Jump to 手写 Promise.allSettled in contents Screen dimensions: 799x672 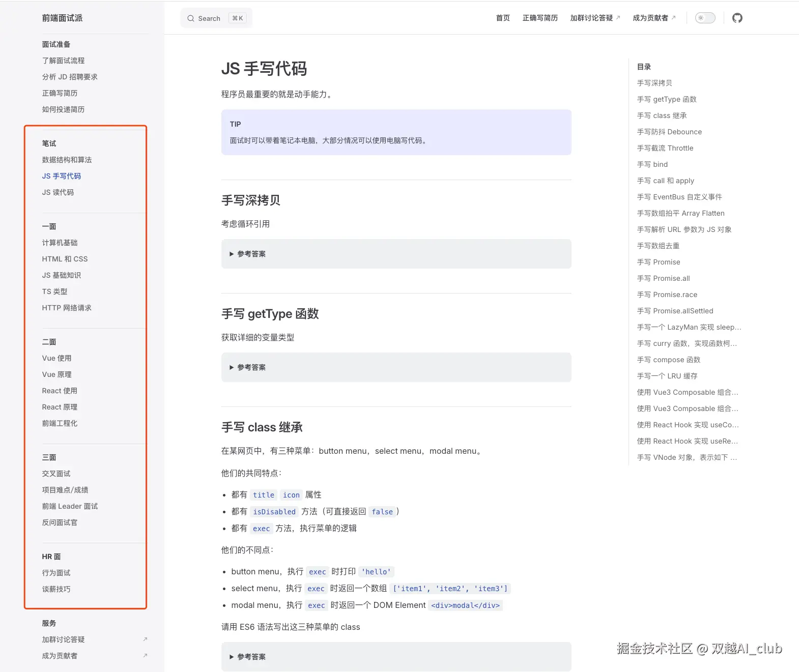(675, 311)
